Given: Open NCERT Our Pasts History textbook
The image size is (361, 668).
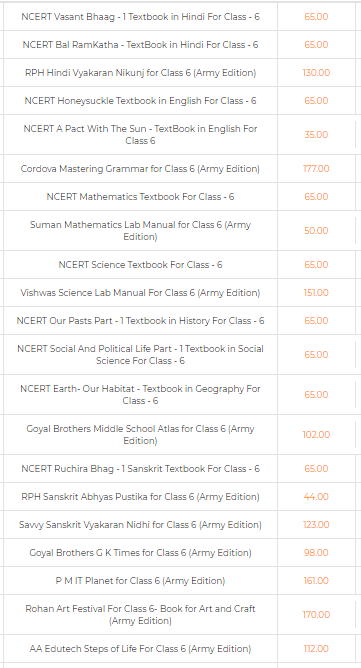Looking at the screenshot, I should click(140, 321).
